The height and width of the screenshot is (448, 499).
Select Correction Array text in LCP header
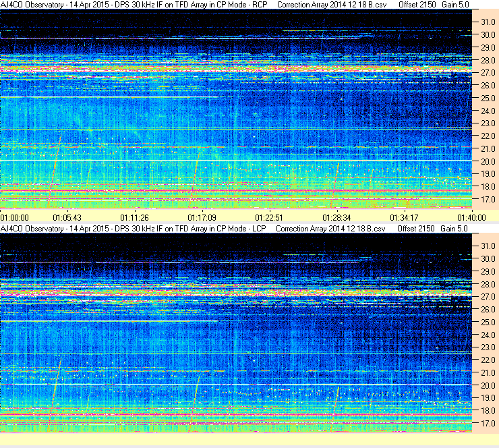pos(331,229)
